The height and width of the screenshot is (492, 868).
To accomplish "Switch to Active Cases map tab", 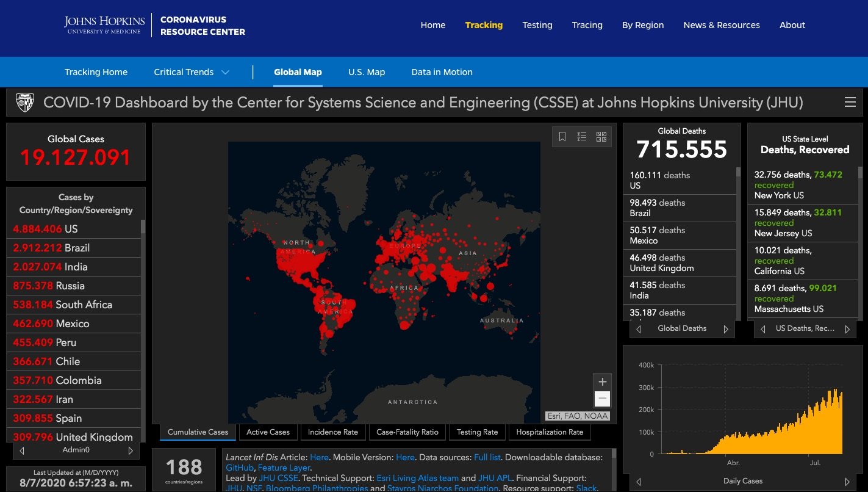I will (268, 432).
